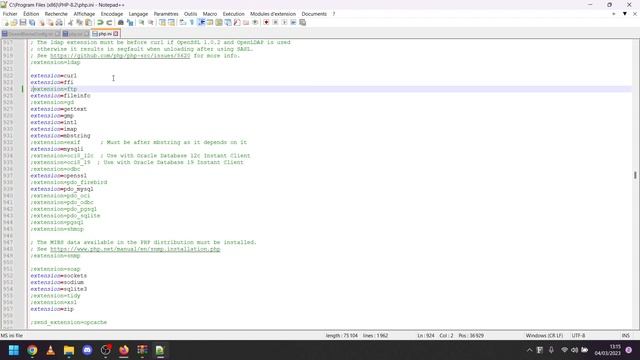
Task: Toggle show all characters
Action: coord(191,22)
